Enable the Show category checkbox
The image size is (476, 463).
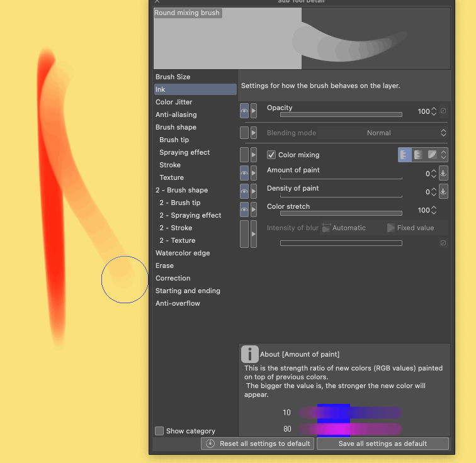[159, 431]
